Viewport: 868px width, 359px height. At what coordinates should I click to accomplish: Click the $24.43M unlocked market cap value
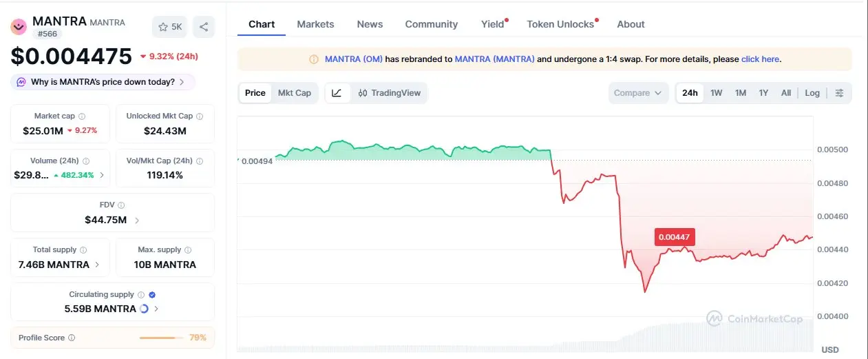(165, 130)
